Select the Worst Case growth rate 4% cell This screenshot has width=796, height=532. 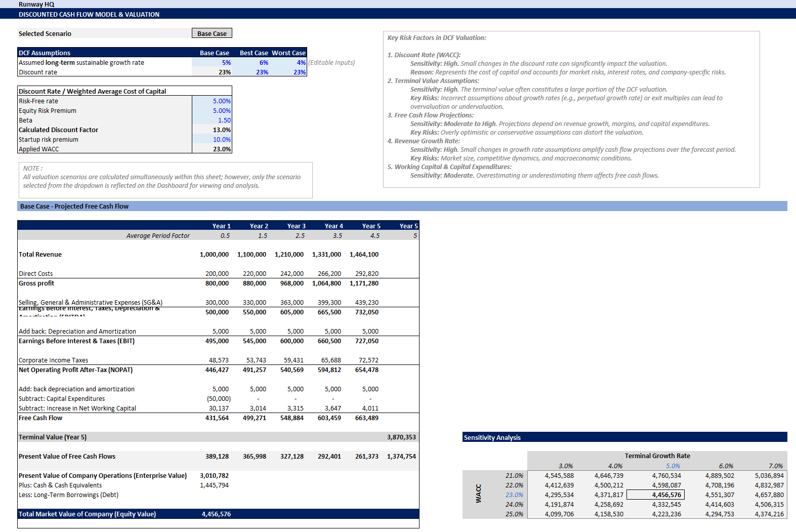288,63
